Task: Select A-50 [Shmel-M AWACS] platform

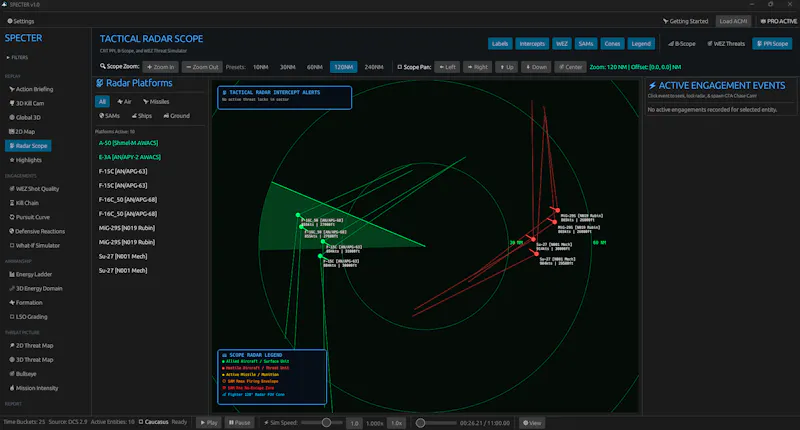Action: 128,143
